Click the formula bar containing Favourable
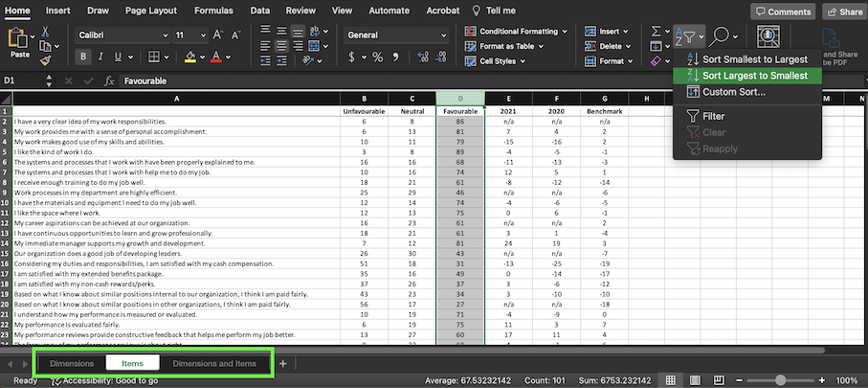 (x=479, y=81)
